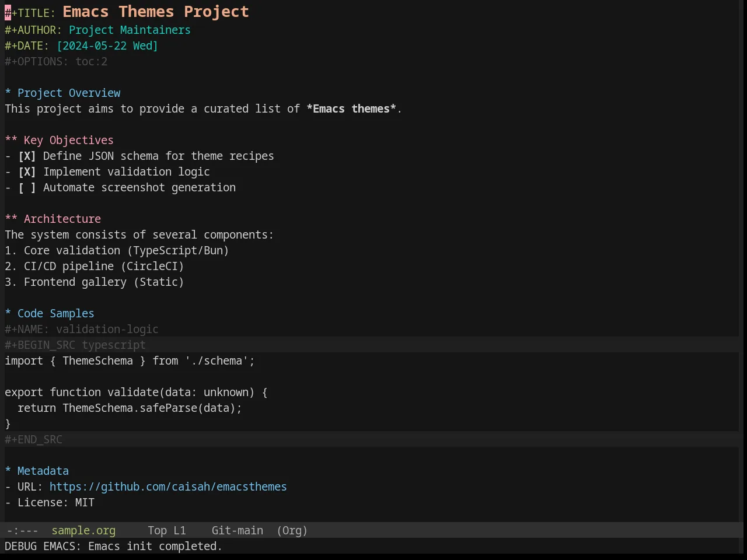Click '3. Frontend gallery (Static)' list item
The height and width of the screenshot is (560, 747).
tap(95, 282)
